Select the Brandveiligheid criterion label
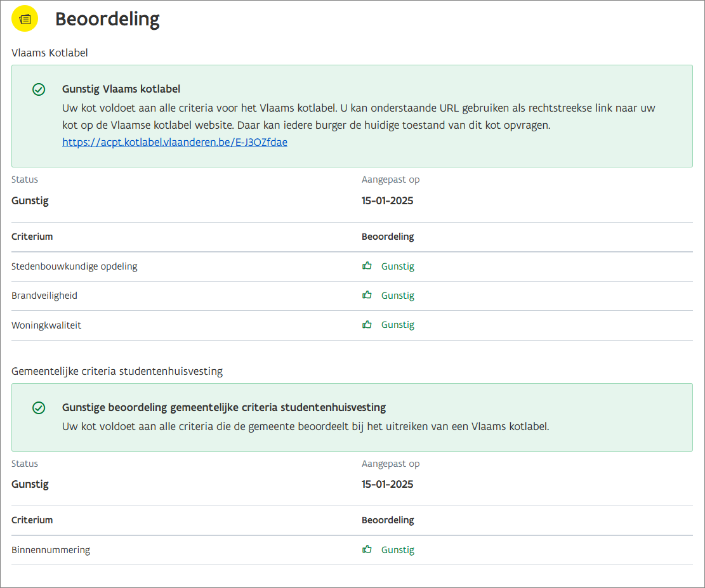 44,296
